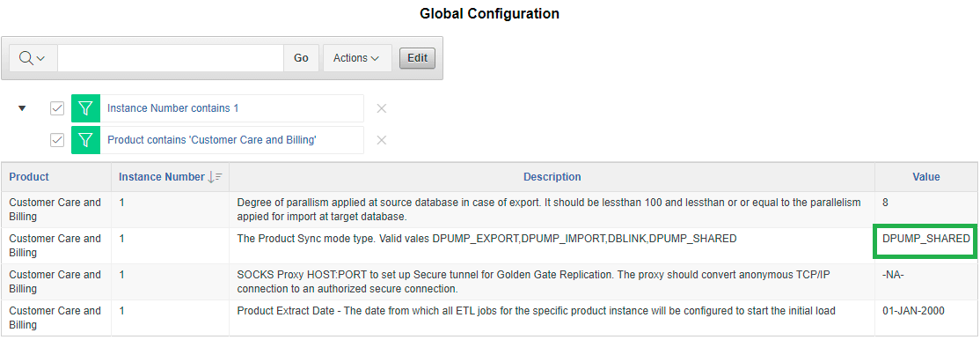The width and height of the screenshot is (980, 340).
Task: Select the '01-JAN-2000' value cell
Action: click(925, 317)
